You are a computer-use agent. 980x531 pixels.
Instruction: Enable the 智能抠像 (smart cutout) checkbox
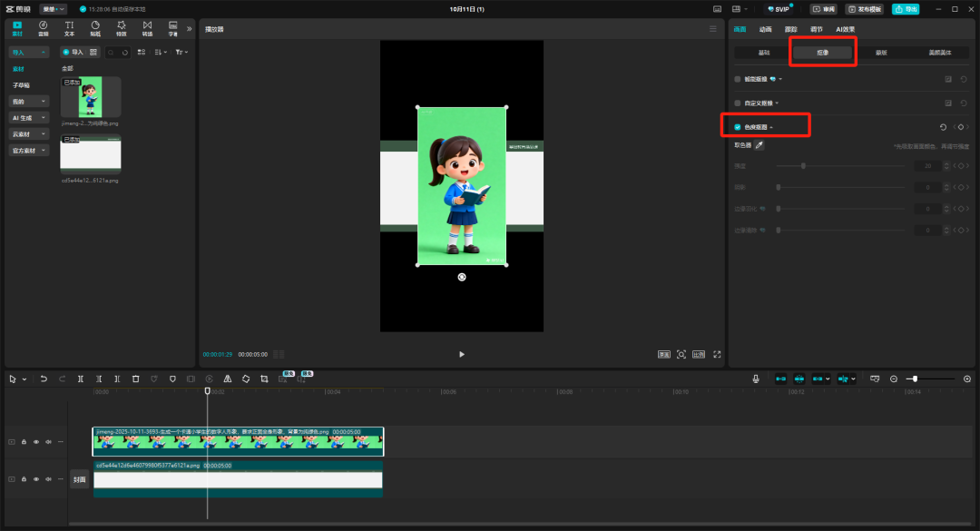738,79
